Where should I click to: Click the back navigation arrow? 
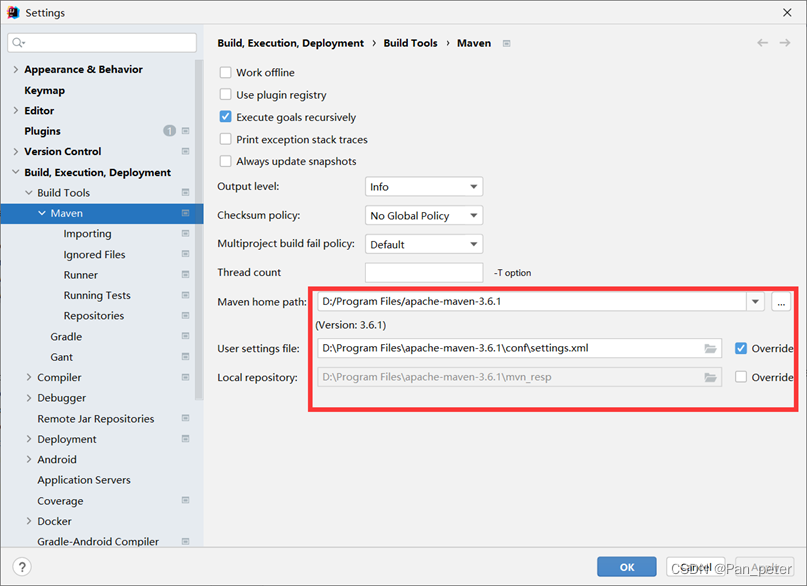[762, 43]
